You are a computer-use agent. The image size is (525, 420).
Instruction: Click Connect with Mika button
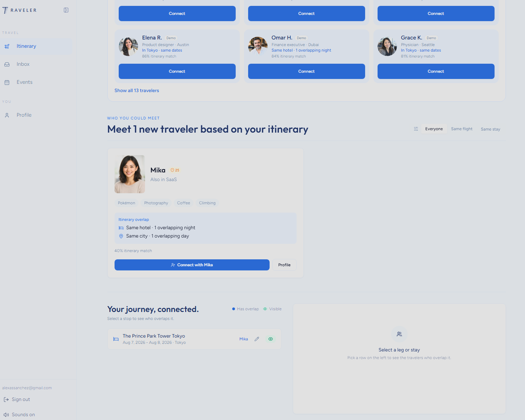[192, 265]
